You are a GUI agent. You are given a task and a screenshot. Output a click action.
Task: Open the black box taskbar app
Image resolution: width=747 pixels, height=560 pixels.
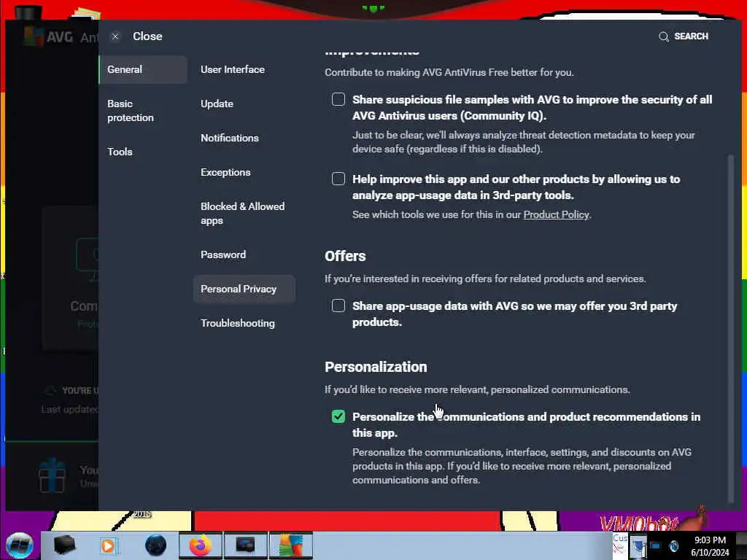[x=64, y=545]
